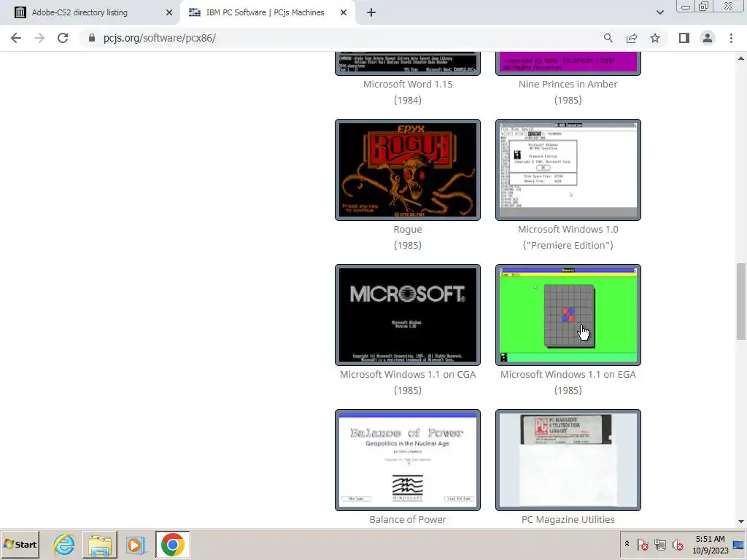Open the Balance of Power thumbnail
747x560 pixels.
pos(408,460)
